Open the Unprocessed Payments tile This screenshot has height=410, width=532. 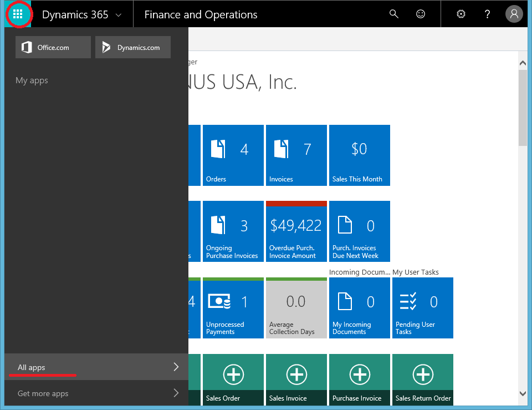point(233,308)
